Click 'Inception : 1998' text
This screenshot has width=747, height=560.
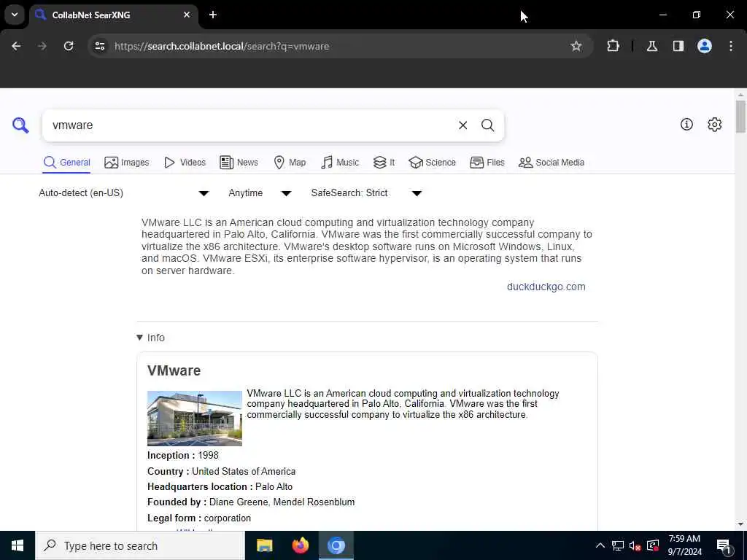point(183,455)
